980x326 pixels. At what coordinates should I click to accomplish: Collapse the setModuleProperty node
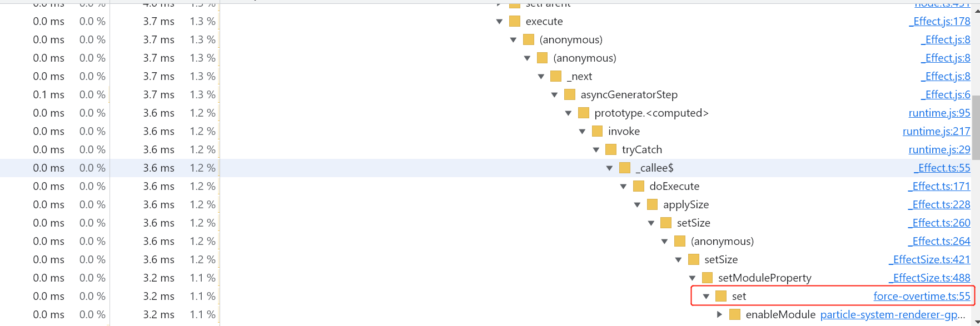click(x=692, y=278)
